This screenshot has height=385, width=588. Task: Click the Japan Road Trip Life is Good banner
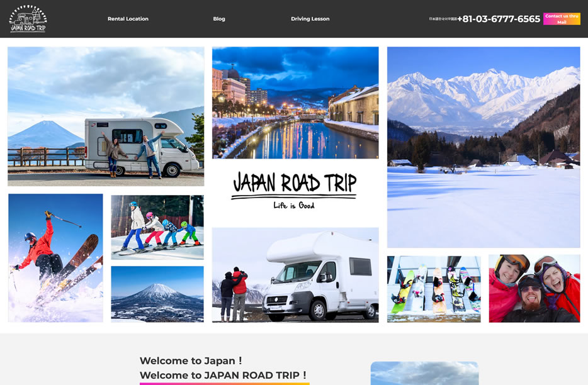click(295, 190)
